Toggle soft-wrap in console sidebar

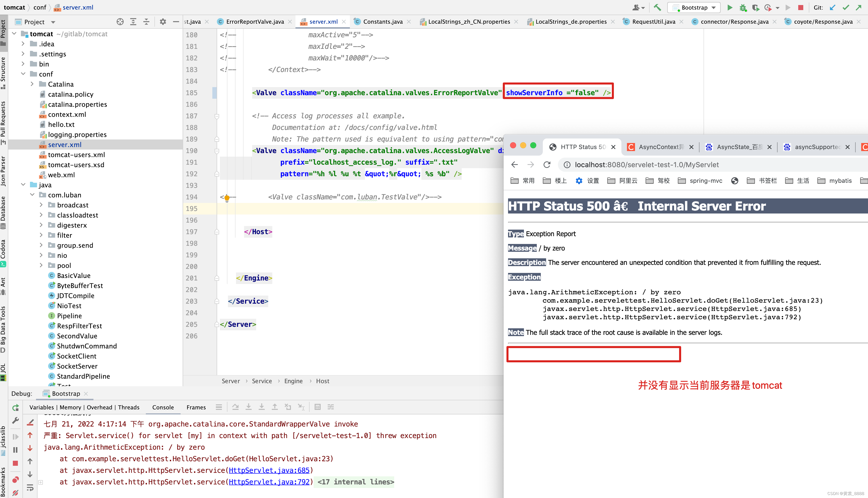click(30, 488)
